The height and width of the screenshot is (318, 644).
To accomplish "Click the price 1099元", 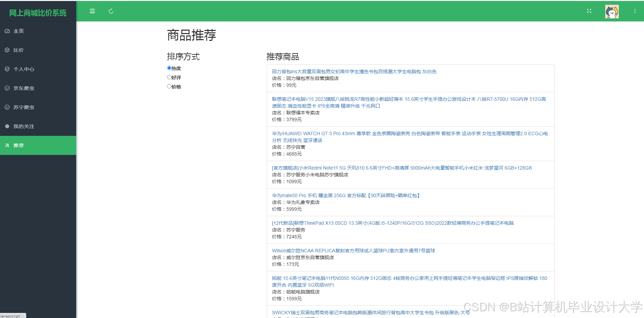I will [294, 181].
